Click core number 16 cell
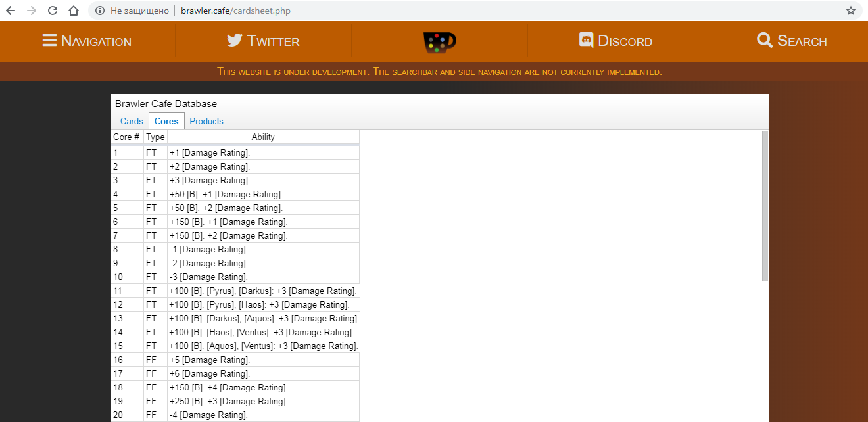Image resolution: width=868 pixels, height=422 pixels. (x=127, y=360)
